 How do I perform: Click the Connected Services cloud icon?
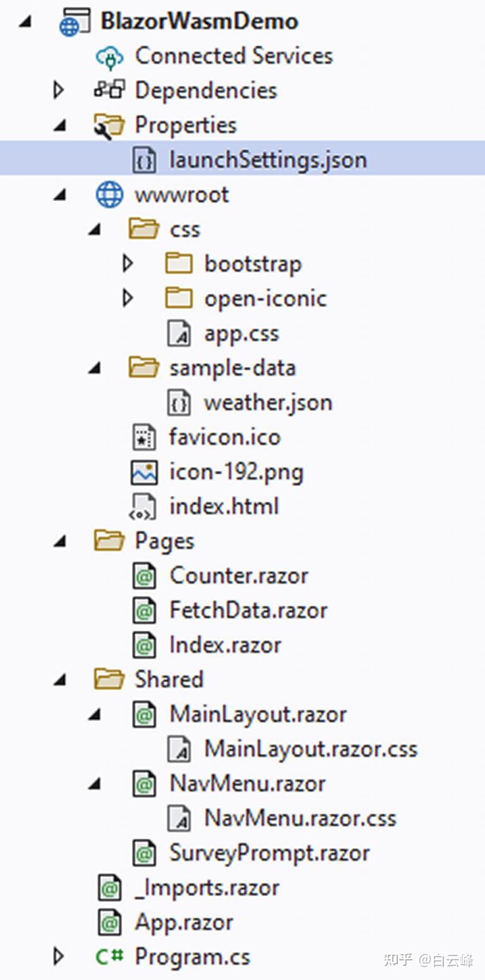[x=110, y=56]
